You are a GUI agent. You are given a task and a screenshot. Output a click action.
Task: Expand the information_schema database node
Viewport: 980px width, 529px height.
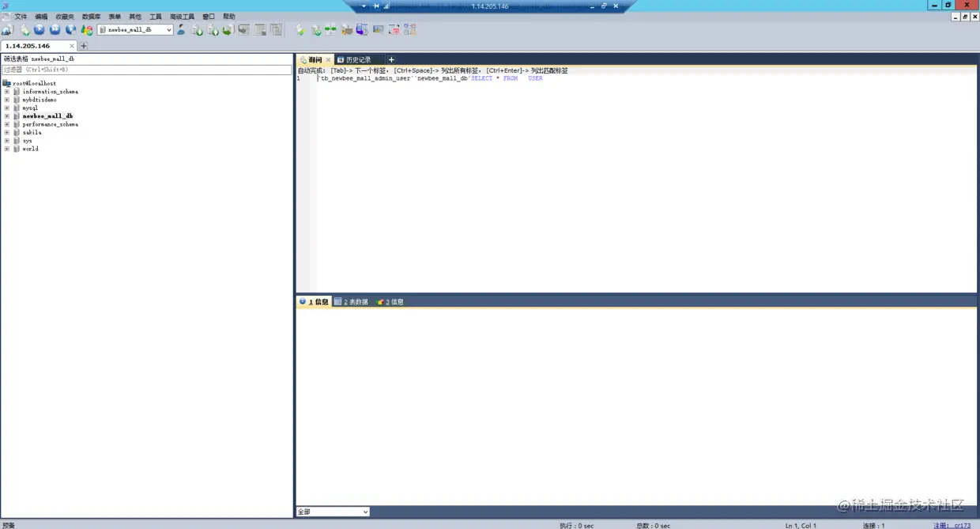[7, 92]
